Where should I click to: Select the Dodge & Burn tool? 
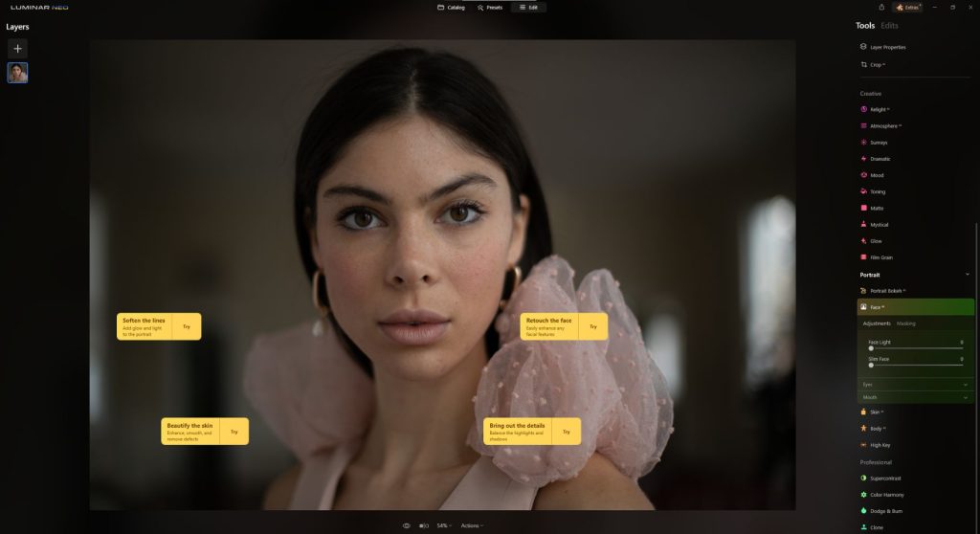click(881, 511)
